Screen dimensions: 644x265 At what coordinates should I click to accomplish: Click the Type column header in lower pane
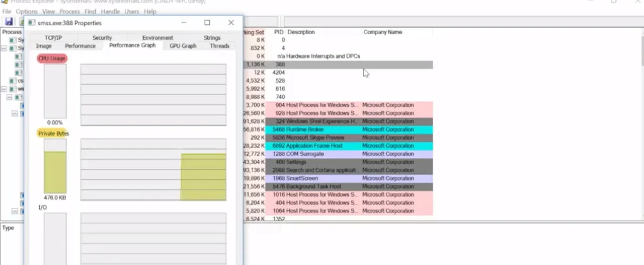8,228
